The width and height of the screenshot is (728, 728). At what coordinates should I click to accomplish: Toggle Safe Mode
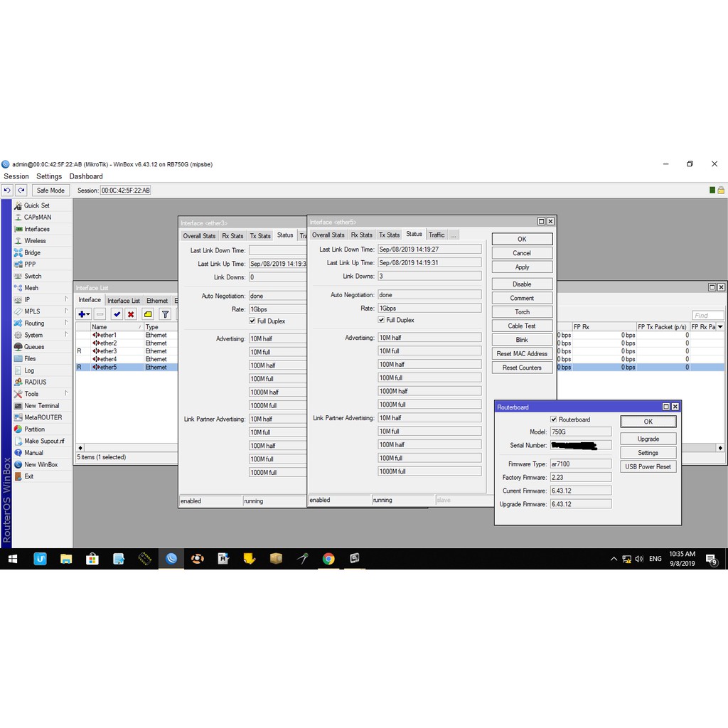click(x=50, y=191)
